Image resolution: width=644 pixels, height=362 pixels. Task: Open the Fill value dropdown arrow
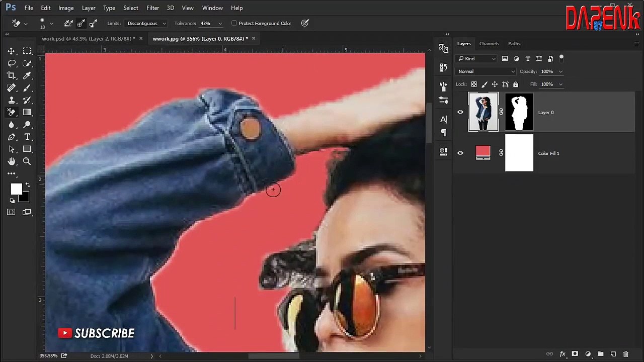tap(560, 84)
